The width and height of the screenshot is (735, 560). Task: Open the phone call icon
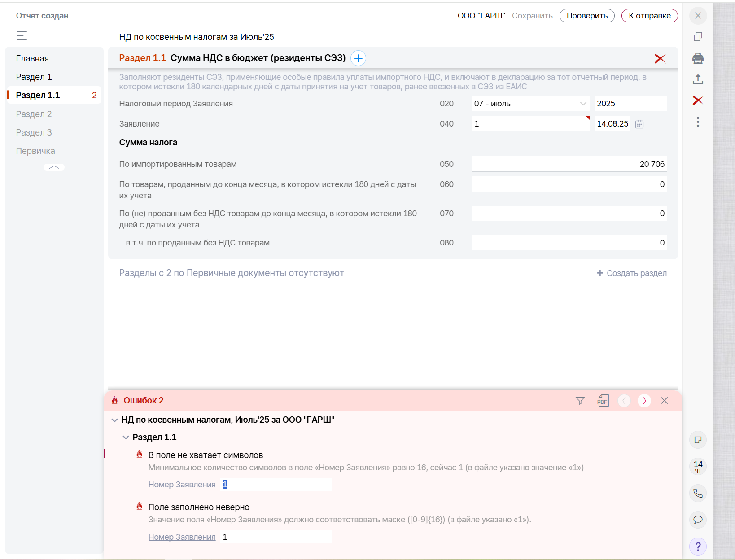(x=698, y=493)
